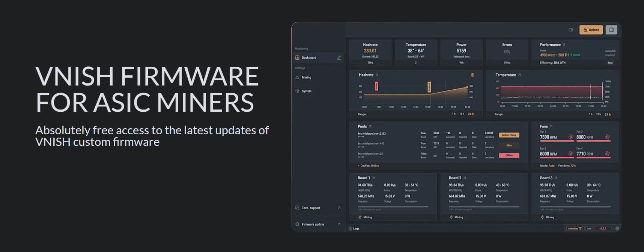Click the beta label in Performance panel

[610, 63]
